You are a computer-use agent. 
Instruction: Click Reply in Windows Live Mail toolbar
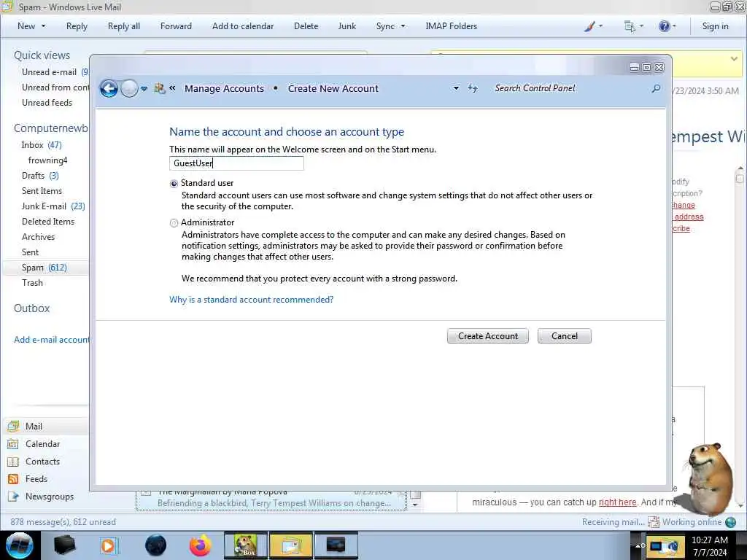click(x=77, y=26)
